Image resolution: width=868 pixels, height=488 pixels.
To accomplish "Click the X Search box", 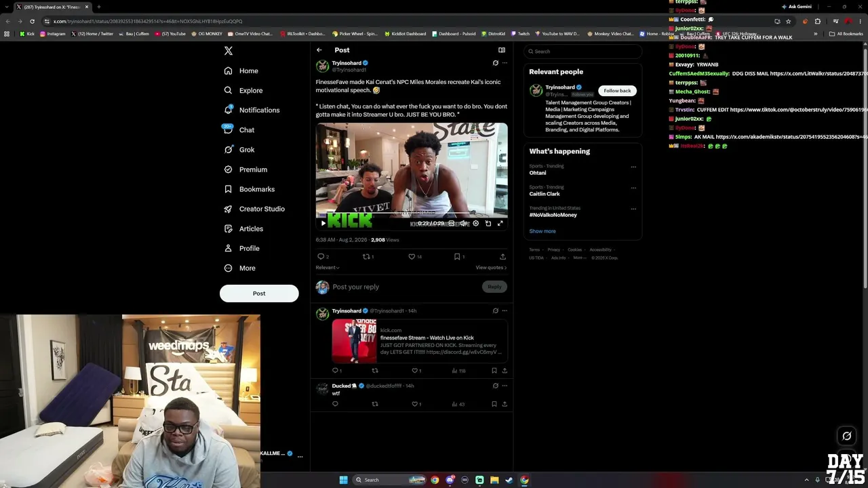I will tap(583, 52).
